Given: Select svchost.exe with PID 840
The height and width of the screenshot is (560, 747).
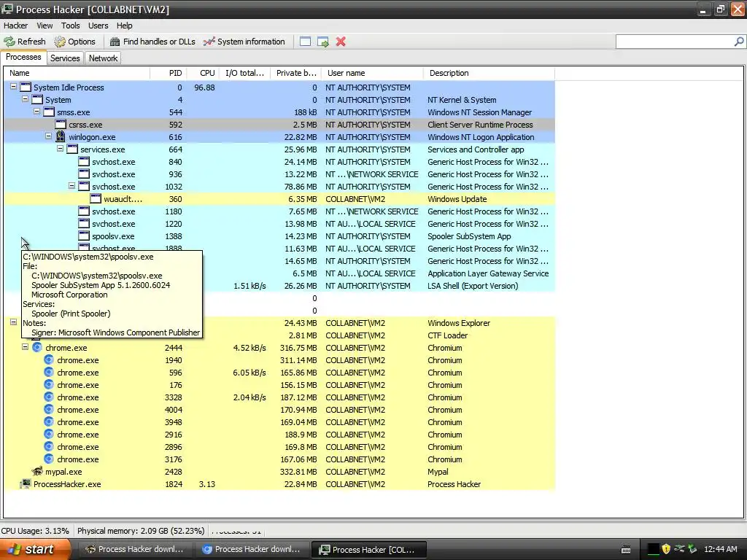Looking at the screenshot, I should 279,162.
